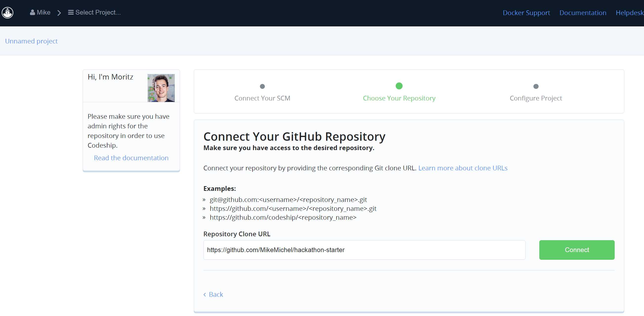Open Read the documentation link
Image resolution: width=644 pixels, height=316 pixels.
tap(131, 158)
